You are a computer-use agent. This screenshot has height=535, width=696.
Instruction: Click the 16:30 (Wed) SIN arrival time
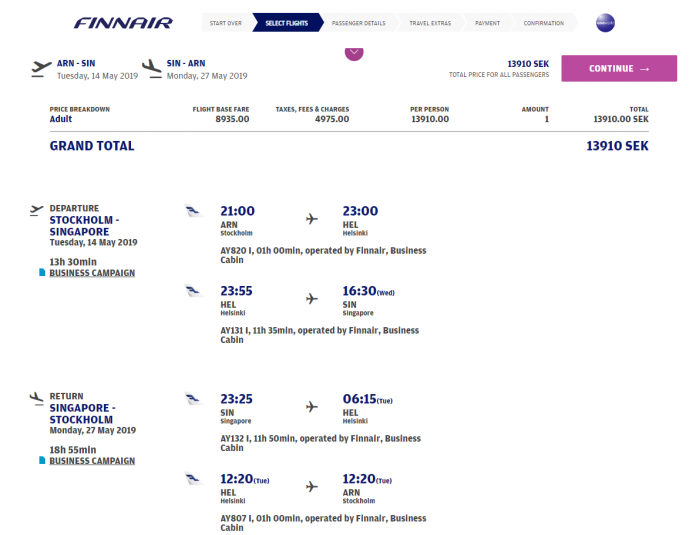click(x=368, y=291)
